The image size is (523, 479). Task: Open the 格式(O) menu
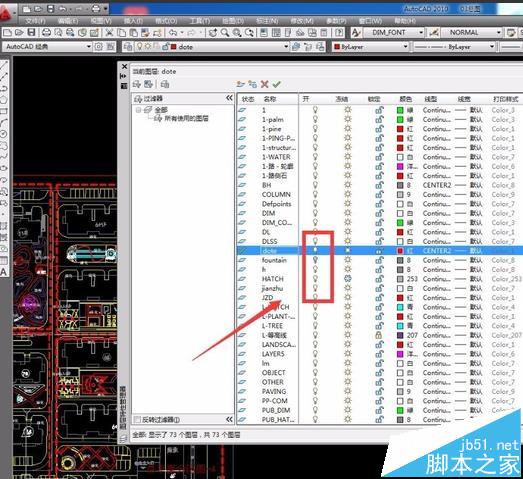tap(166, 21)
